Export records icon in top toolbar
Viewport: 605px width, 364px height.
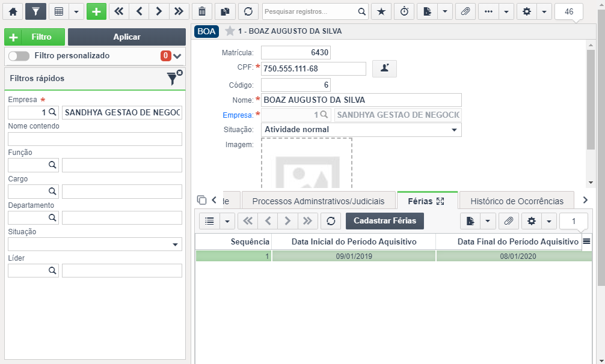point(427,11)
